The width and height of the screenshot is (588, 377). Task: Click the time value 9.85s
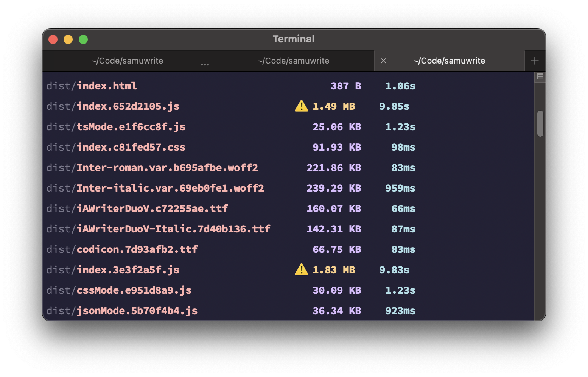394,106
